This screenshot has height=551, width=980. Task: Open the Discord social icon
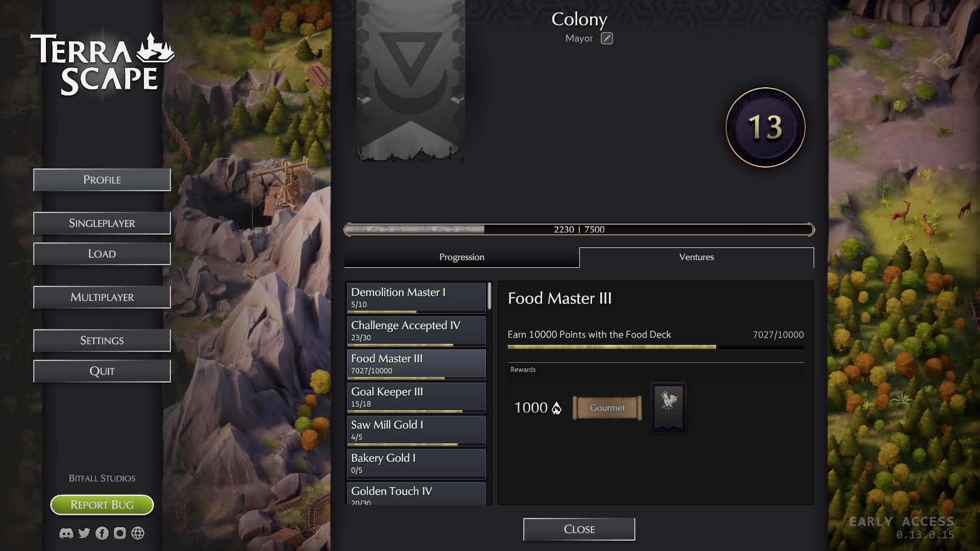click(66, 533)
